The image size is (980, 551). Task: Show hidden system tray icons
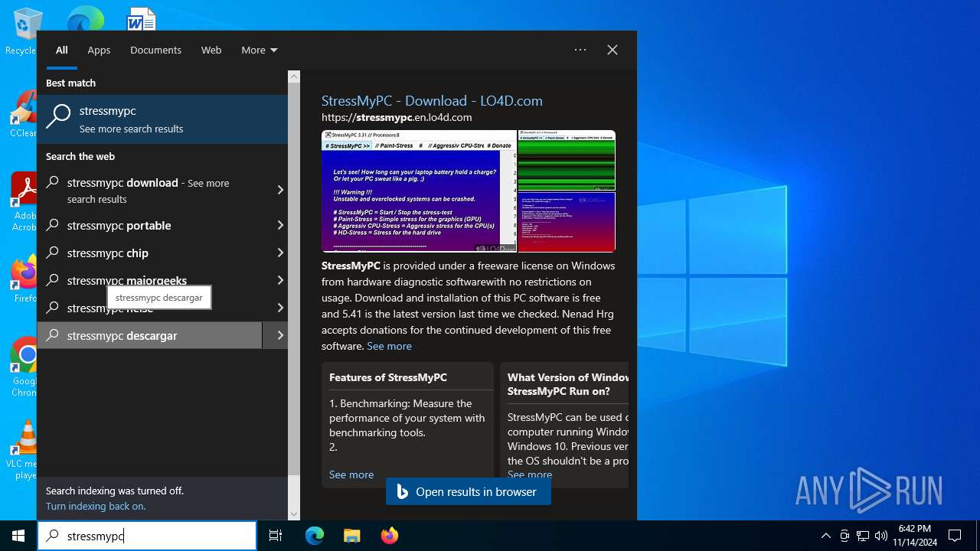click(825, 536)
